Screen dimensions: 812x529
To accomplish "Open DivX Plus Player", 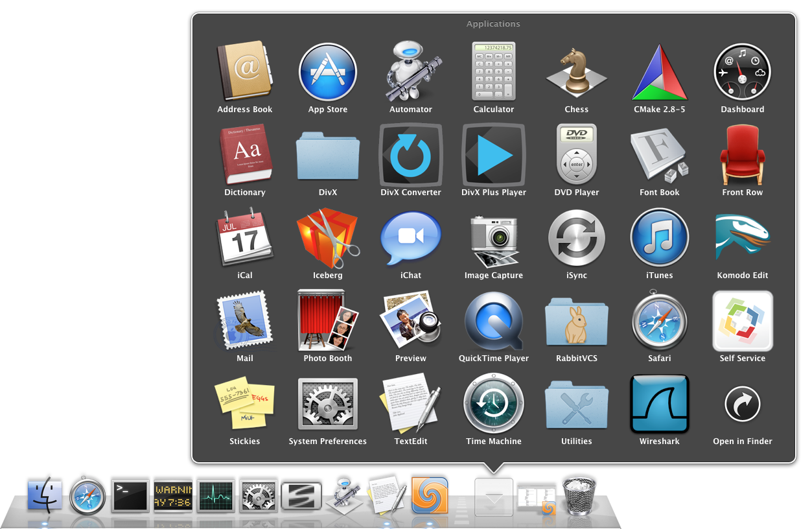I will [493, 155].
